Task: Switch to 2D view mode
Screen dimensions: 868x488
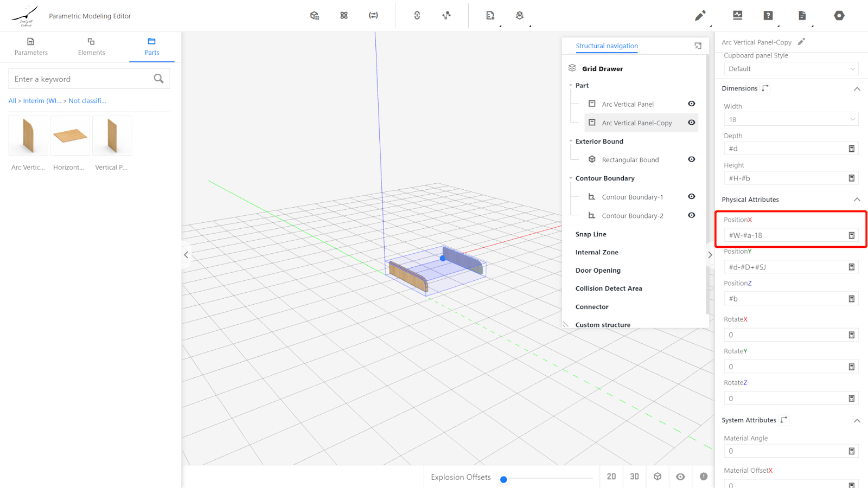Action: pyautogui.click(x=611, y=477)
